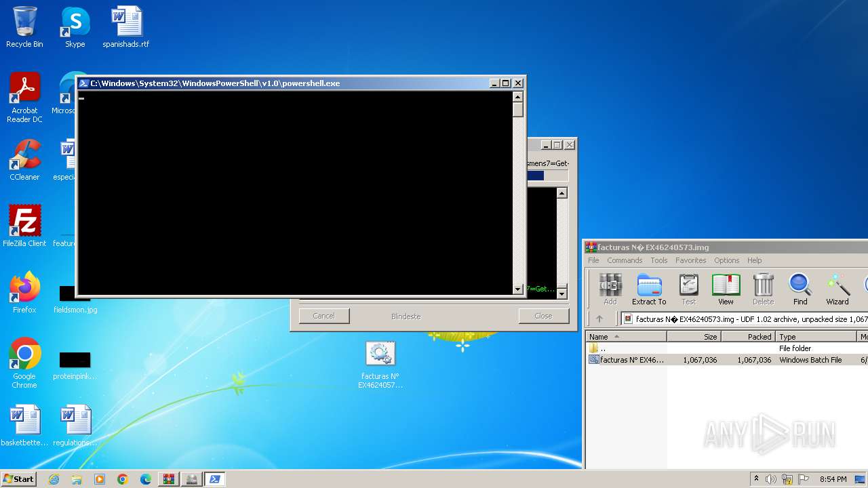Open the basketbette document on desktop
This screenshot has width=868, height=488.
[x=24, y=426]
